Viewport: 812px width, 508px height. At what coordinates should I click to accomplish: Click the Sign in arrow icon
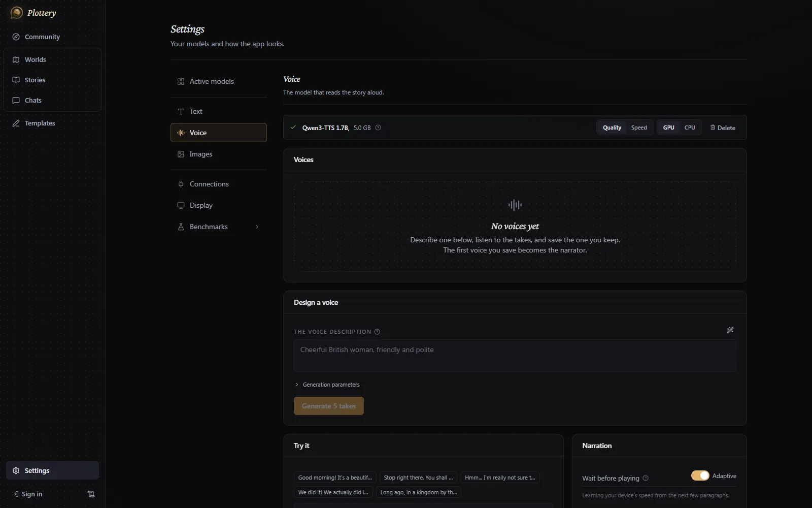tap(16, 494)
